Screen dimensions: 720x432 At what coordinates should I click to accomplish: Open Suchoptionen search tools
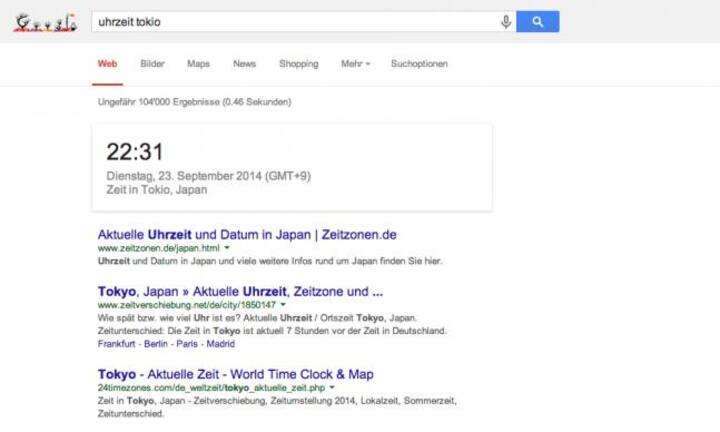tap(419, 64)
